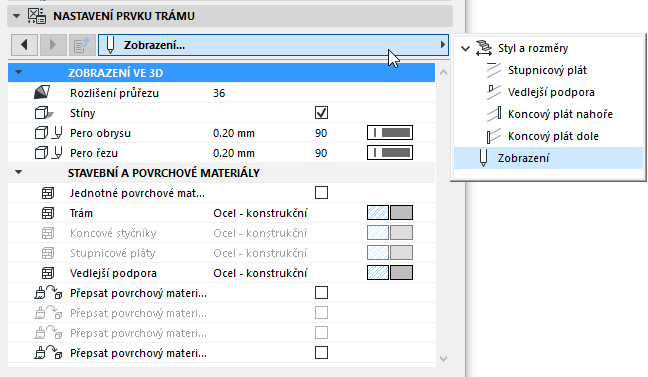Click the page list icon button
Image resolution: width=648 pixels, height=377 pixels.
pos(82,45)
